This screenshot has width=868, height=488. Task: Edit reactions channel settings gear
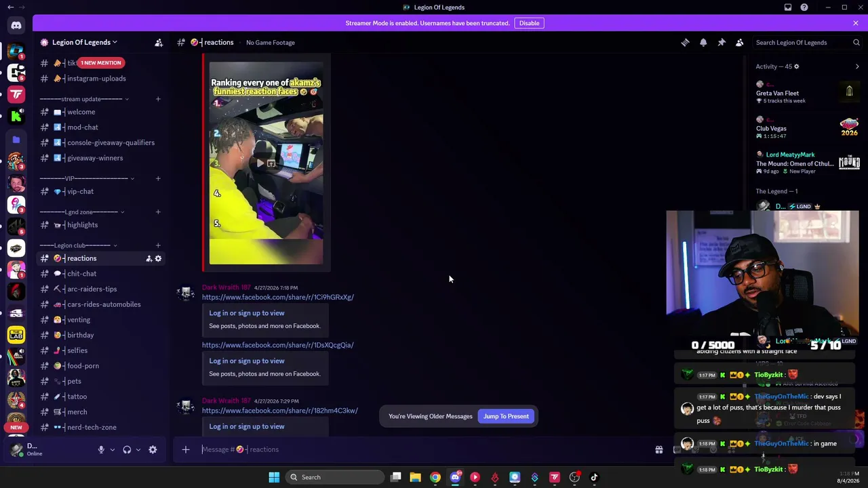(158, 258)
